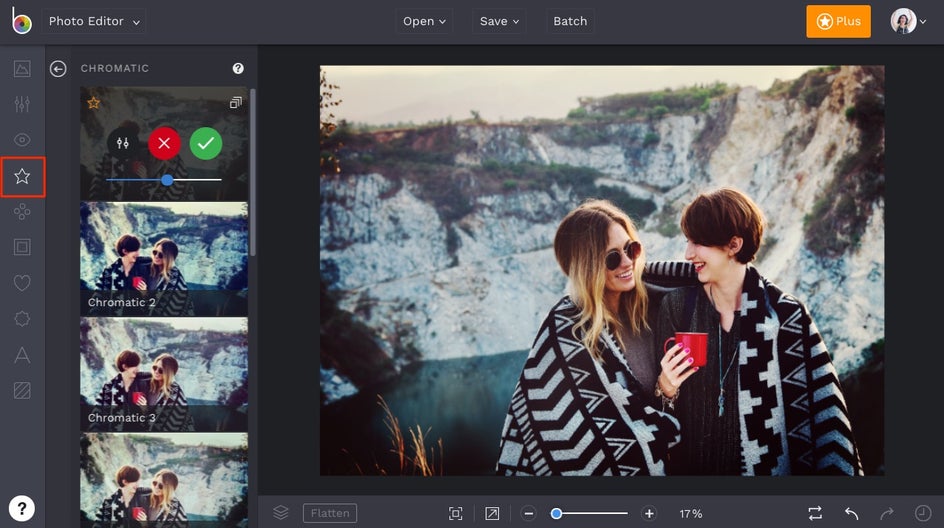The image size is (944, 528).
Task: Apply the effect with green checkmark
Action: point(206,143)
